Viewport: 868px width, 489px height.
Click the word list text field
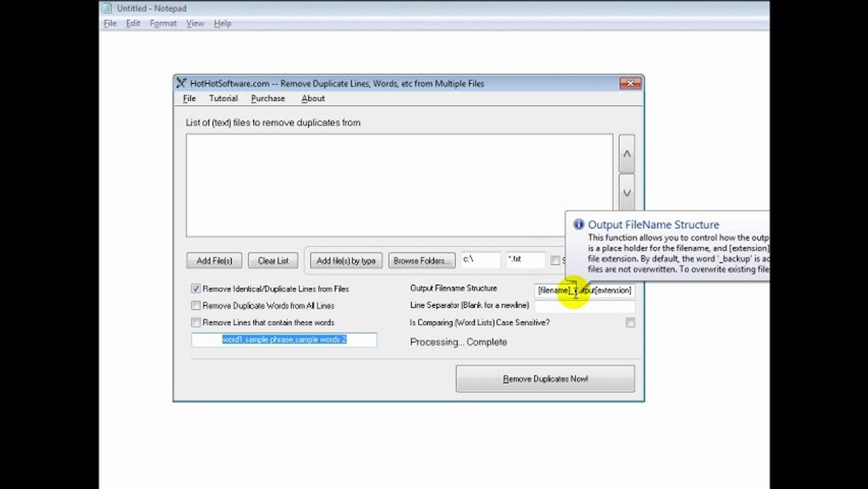click(284, 340)
